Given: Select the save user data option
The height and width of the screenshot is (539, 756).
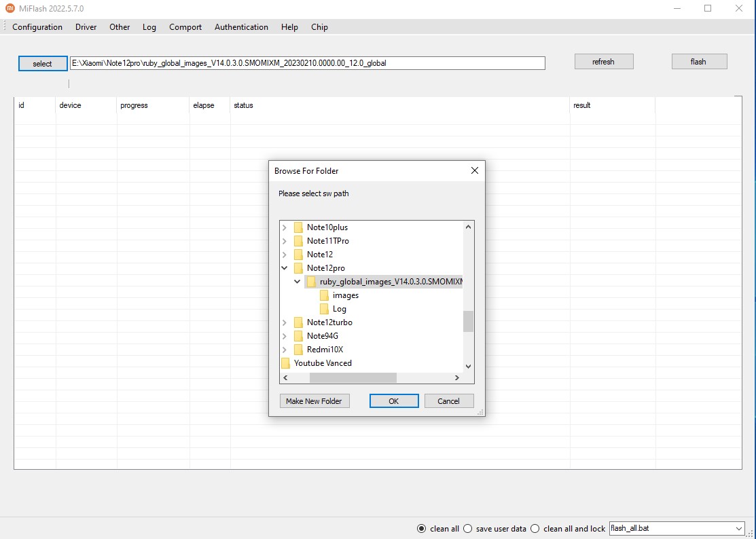Looking at the screenshot, I should (467, 528).
